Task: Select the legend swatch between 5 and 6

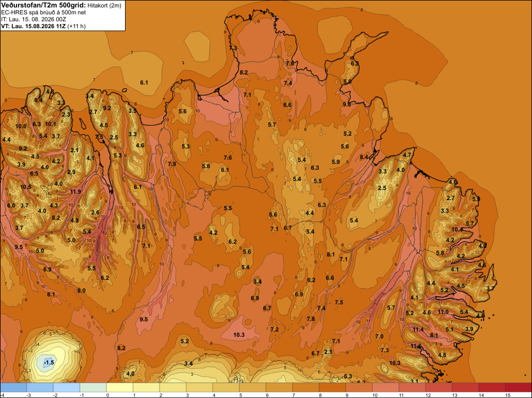Action: 253,387
